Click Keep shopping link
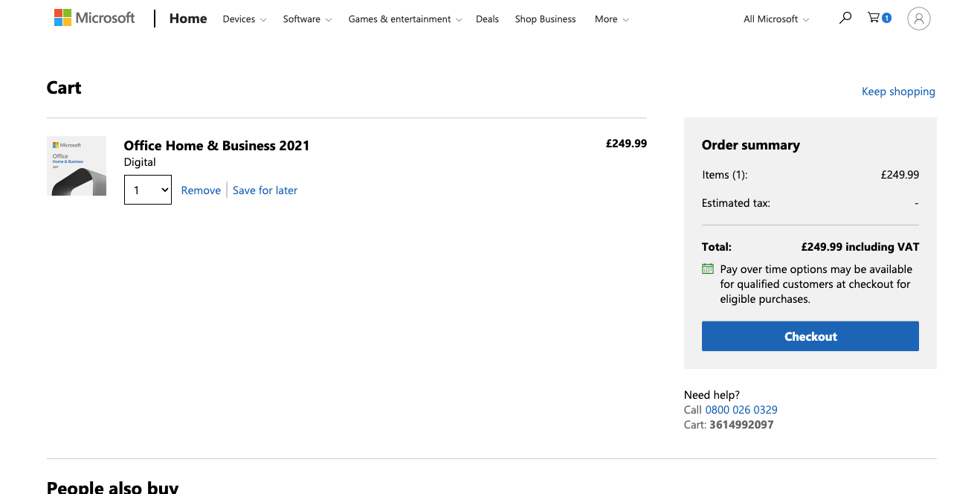This screenshot has width=980, height=494. tap(898, 92)
